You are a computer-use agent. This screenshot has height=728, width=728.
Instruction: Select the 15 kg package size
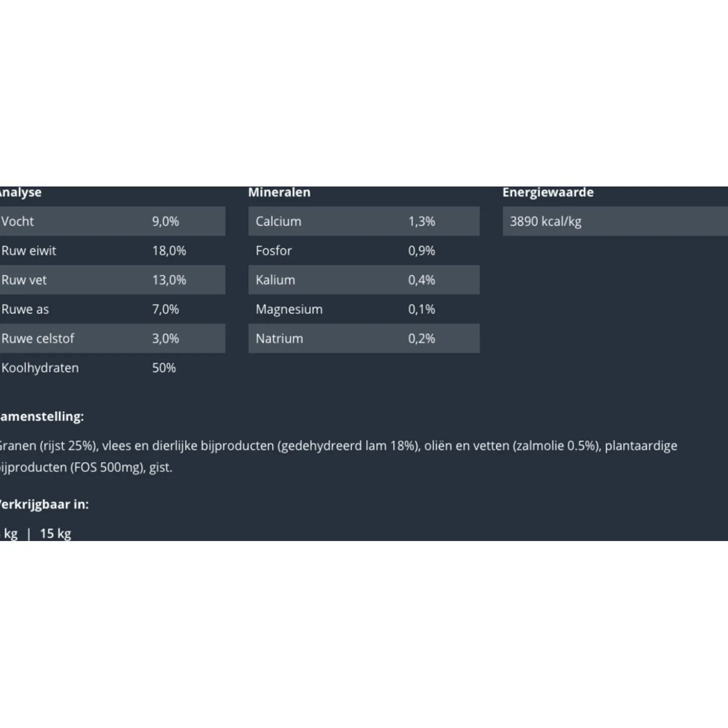point(55,534)
